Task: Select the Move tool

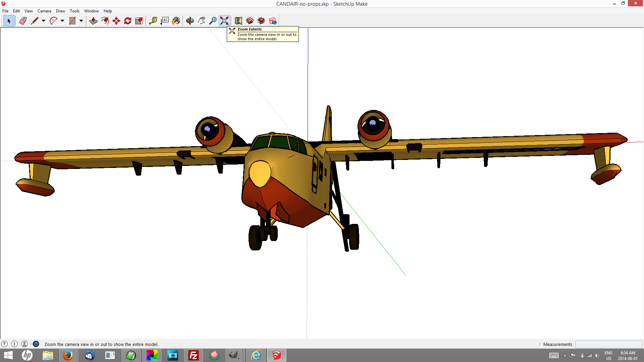Action: [116, 21]
